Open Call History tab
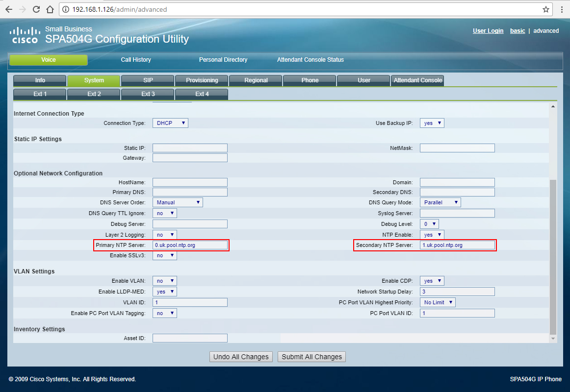570x392 pixels. point(136,60)
